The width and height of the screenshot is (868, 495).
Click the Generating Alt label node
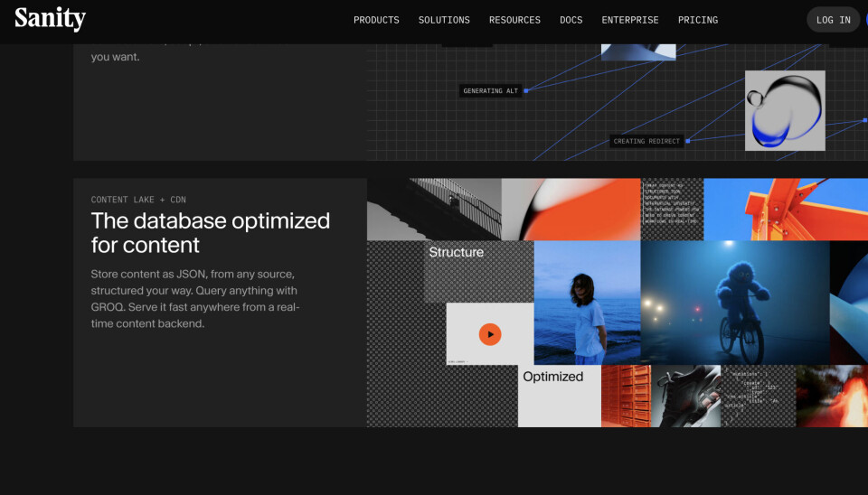(491, 90)
